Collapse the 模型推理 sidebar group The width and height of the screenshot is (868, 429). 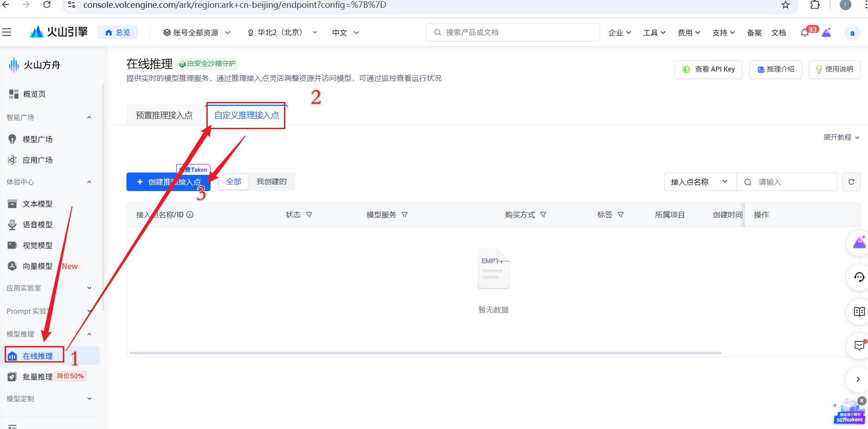[x=89, y=334]
